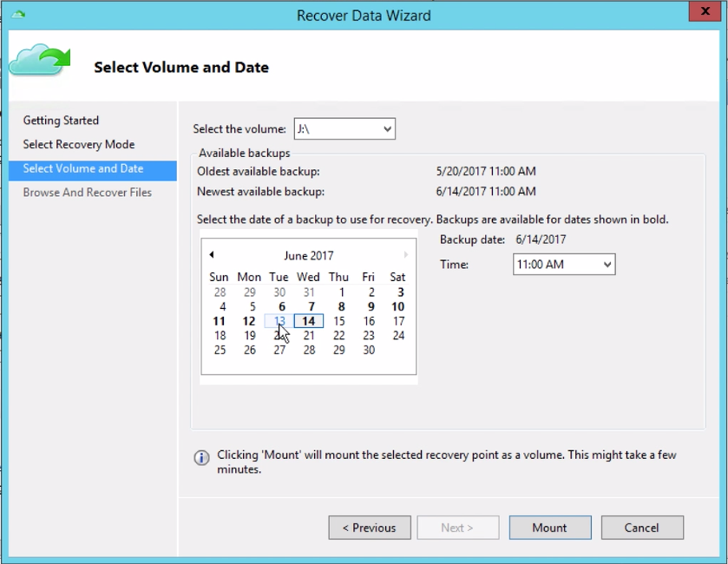Select June 10 backup date
Screen dimensions: 728x564
[398, 307]
